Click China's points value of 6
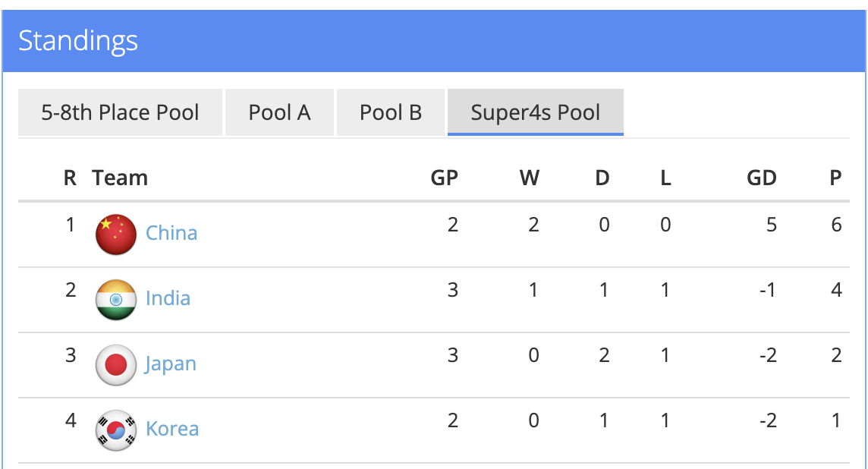This screenshot has width=868, height=469. (836, 225)
